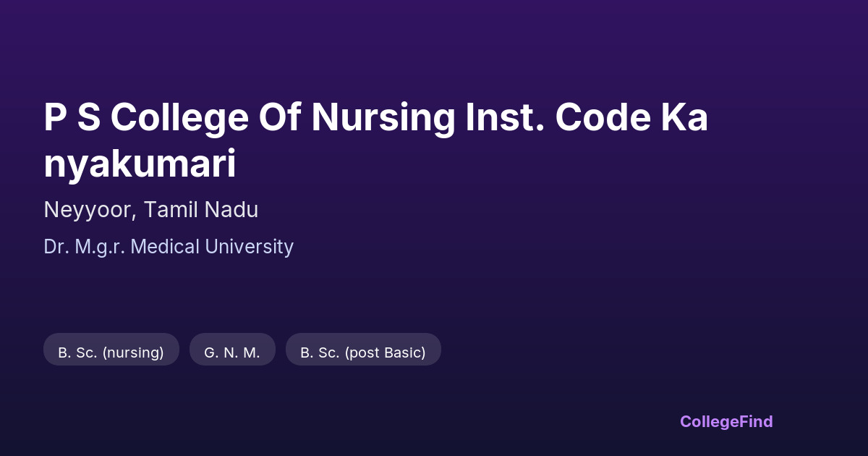
Task: Click the Neyyoor, Tamil Nadu location text
Action: (x=150, y=210)
